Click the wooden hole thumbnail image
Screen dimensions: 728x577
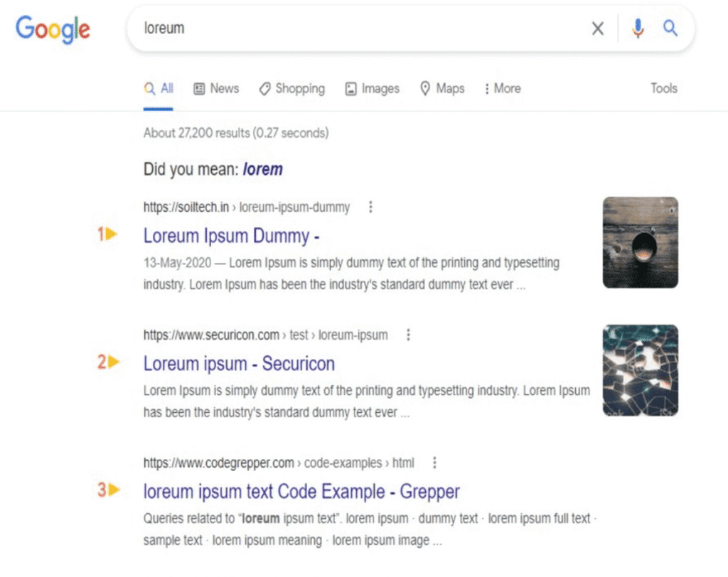[640, 242]
